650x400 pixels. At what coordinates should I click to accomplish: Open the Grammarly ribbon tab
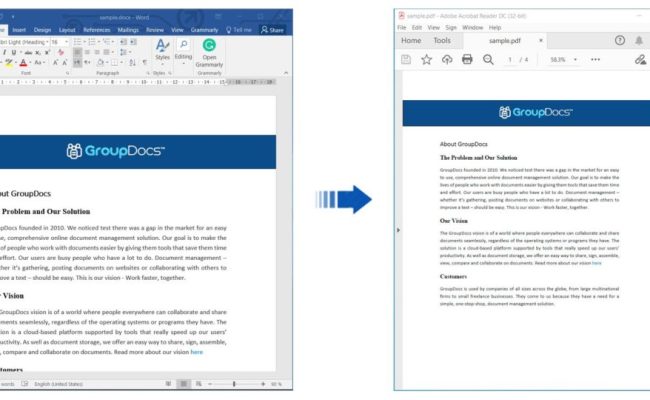click(204, 30)
